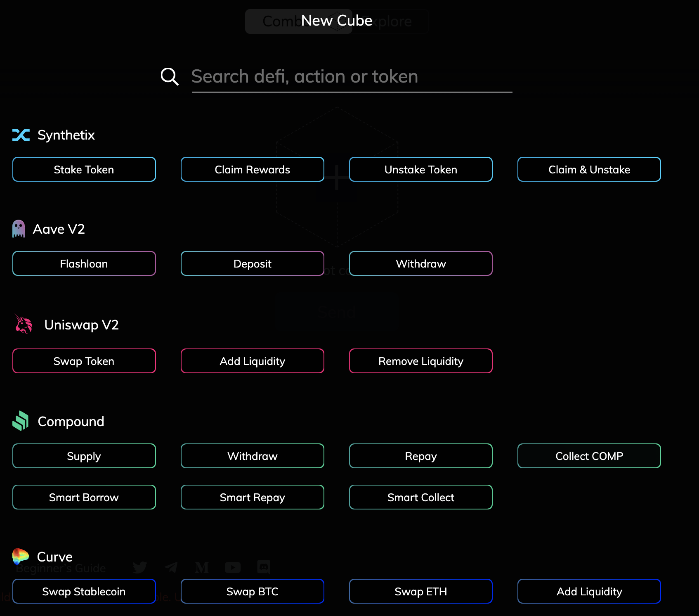
Task: Select Aave V2 Flashloan action
Action: 84,263
